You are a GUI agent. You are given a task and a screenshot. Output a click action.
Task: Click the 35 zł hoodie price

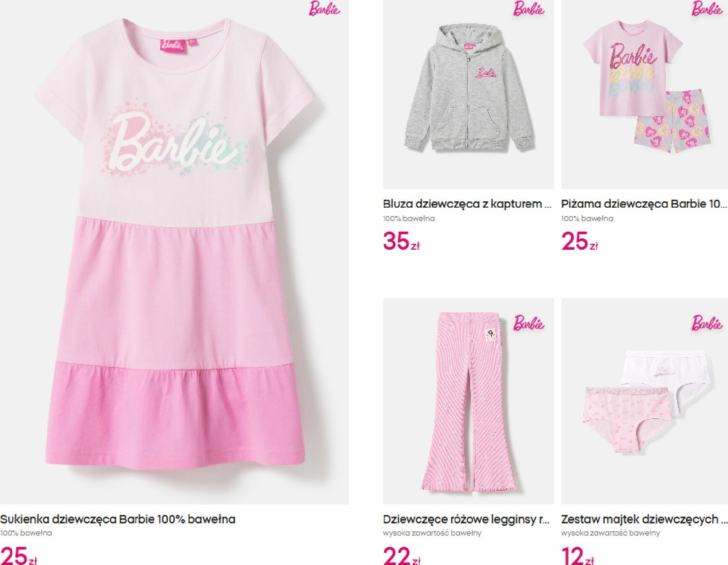point(401,241)
